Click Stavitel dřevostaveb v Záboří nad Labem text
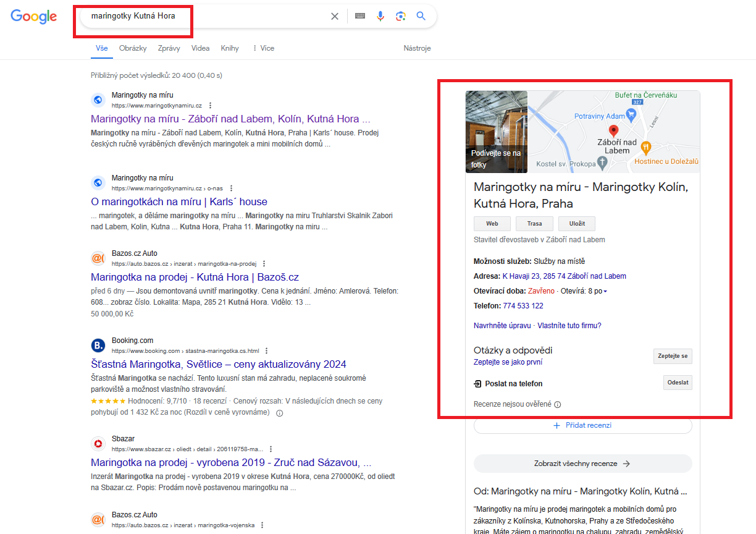Screen dimensions: 756x534 click(539, 240)
